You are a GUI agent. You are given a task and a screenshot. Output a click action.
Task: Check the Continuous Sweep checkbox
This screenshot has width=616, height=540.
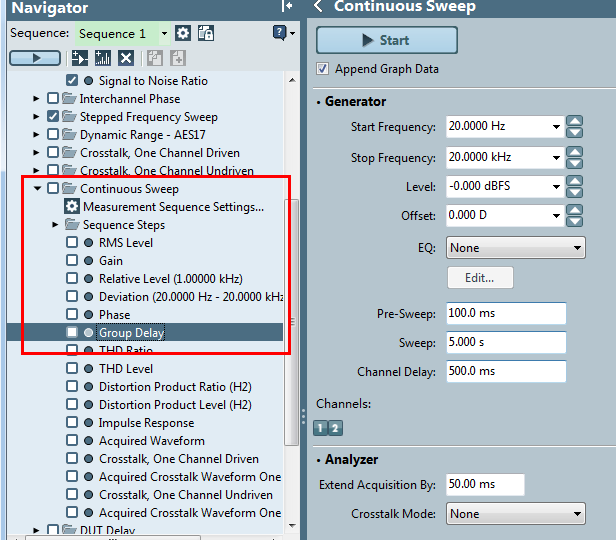click(x=53, y=188)
